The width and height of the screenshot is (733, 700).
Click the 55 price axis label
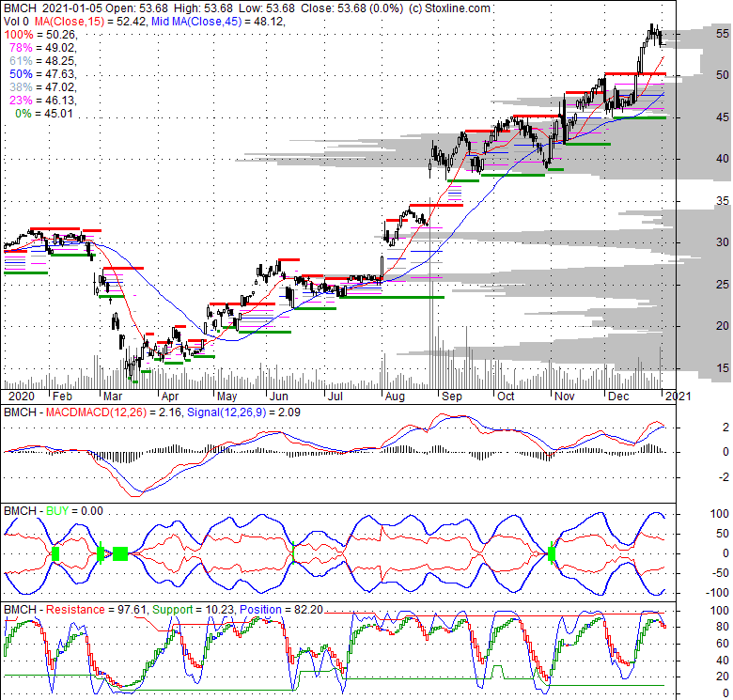[723, 34]
